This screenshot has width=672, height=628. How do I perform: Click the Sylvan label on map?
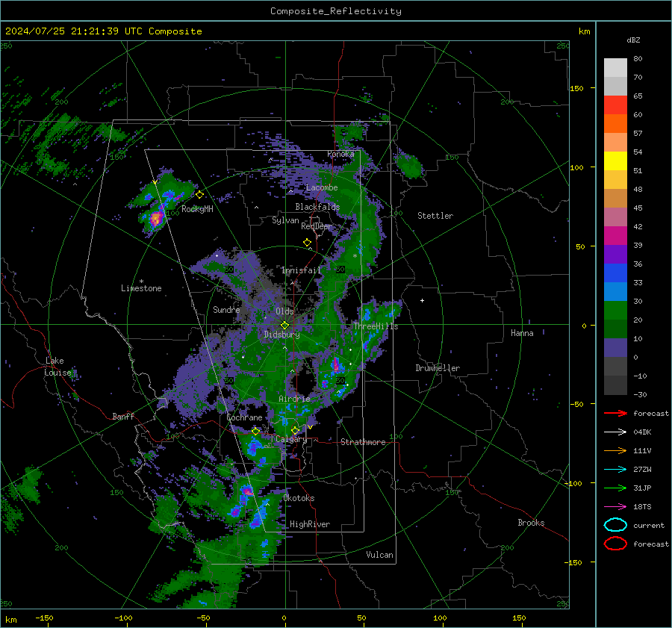point(285,220)
